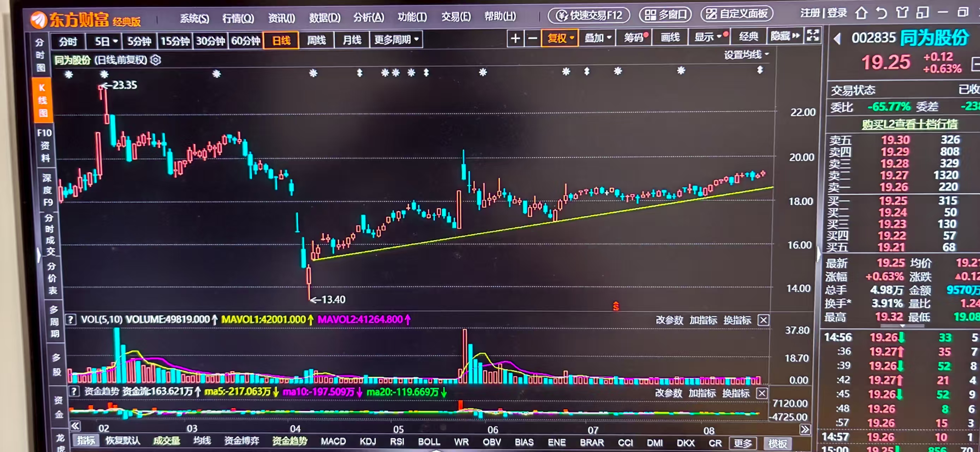Close the 资金趋势 indicator panel
The image size is (980, 452).
pos(761,393)
